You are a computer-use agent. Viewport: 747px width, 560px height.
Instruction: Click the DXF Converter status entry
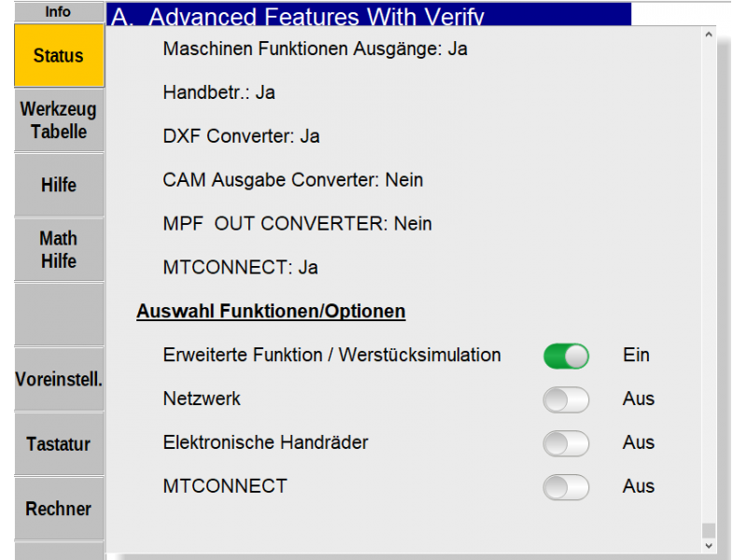(239, 136)
